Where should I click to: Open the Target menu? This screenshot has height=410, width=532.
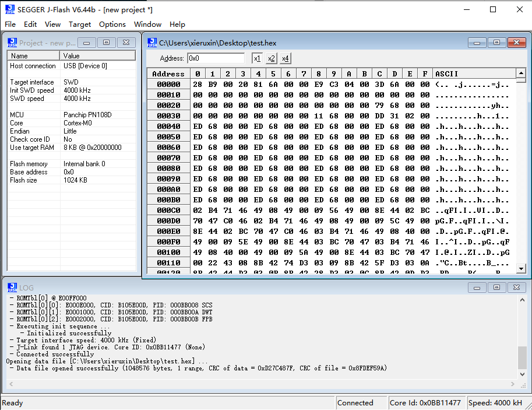(x=80, y=24)
